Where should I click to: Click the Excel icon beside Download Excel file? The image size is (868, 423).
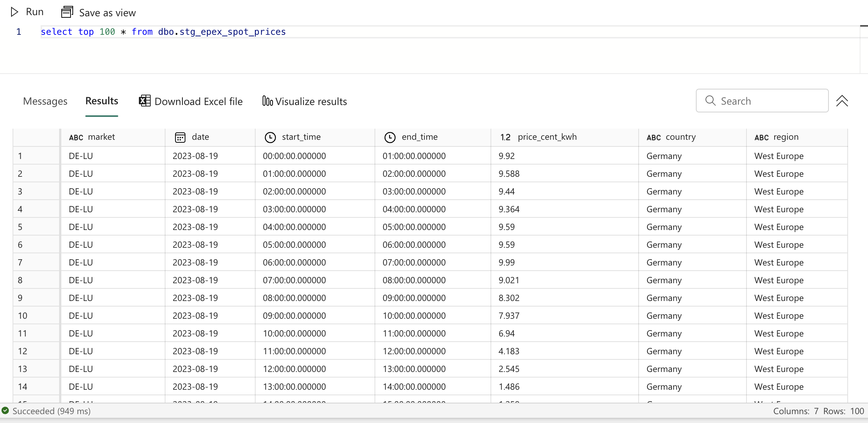[x=144, y=101]
